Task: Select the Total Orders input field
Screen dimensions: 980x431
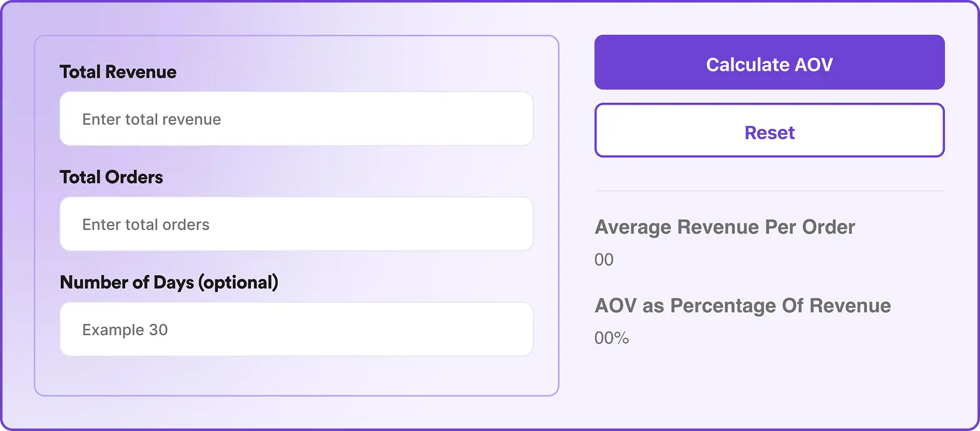Action: coord(296,224)
